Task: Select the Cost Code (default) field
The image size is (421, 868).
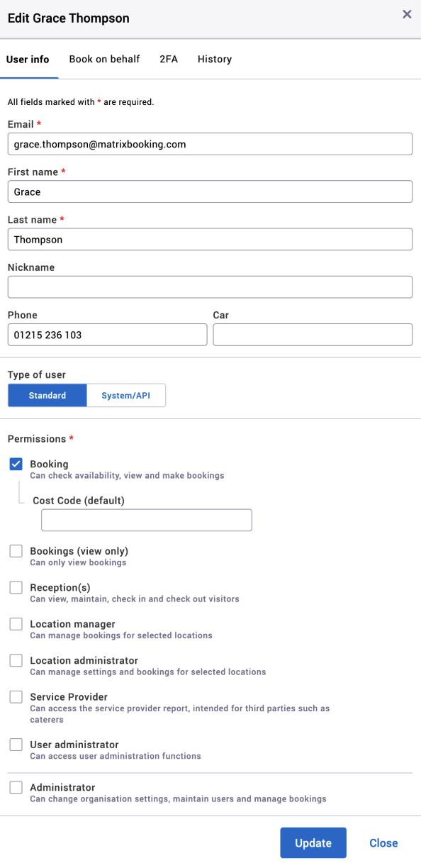Action: [146, 520]
